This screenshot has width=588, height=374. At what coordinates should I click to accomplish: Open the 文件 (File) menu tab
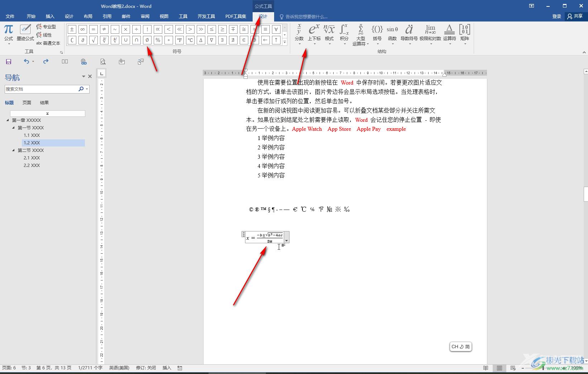pyautogui.click(x=10, y=16)
